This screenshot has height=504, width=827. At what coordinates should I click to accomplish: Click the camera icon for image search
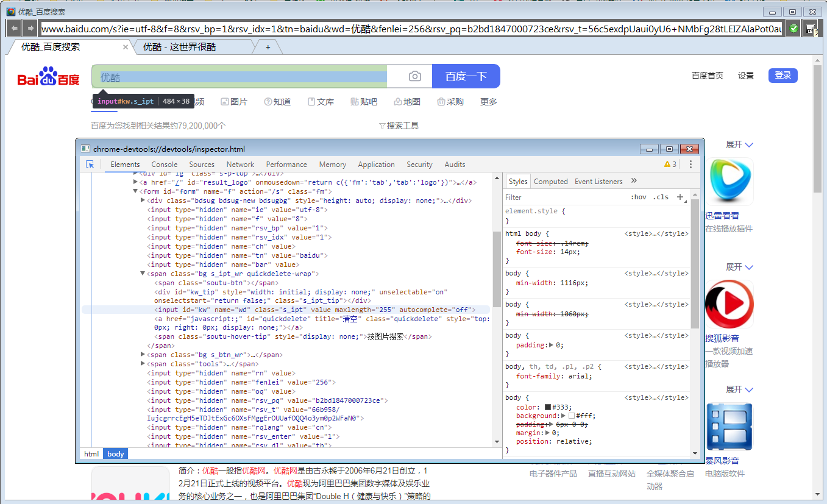(415, 76)
